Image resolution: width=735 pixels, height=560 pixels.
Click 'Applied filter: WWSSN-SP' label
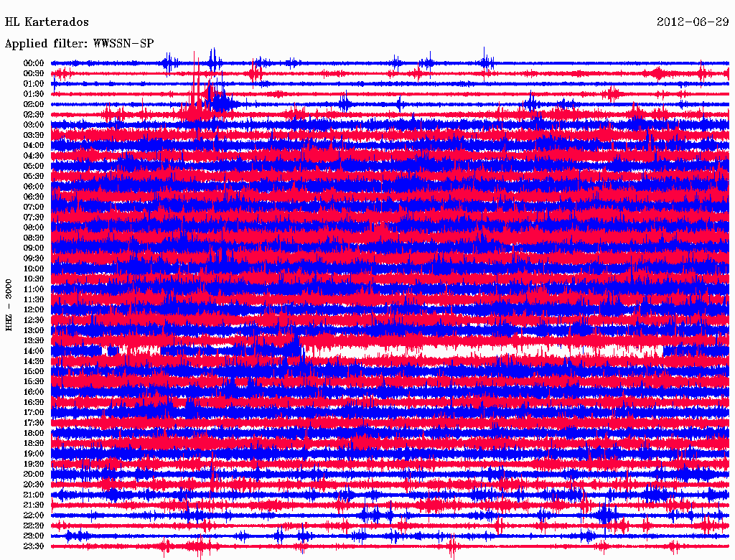pos(79,44)
